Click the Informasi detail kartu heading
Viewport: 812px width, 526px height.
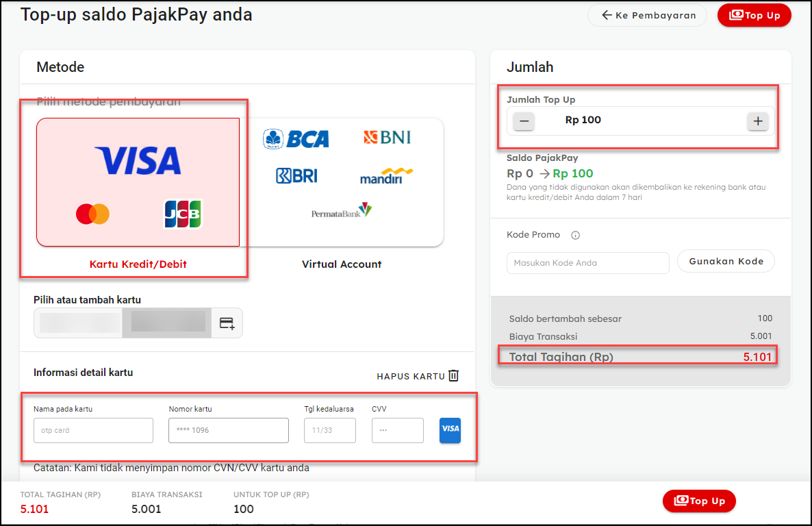coord(84,373)
